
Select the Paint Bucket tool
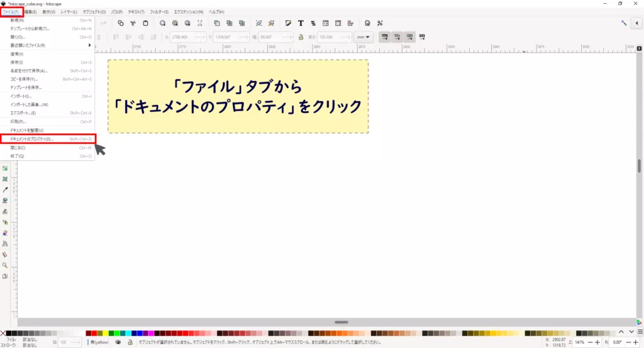[x=5, y=200]
